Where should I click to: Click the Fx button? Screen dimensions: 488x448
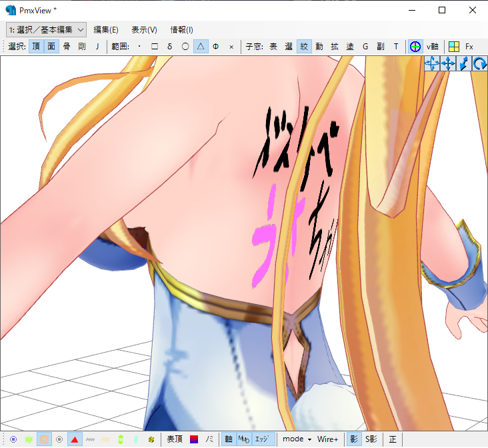coord(469,47)
